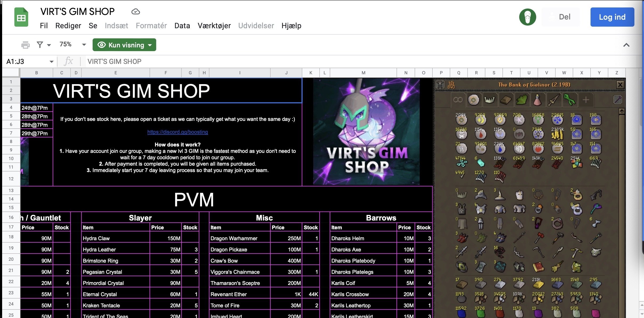Select the green leaf bank tab icon
This screenshot has width=644, height=318.
click(522, 100)
